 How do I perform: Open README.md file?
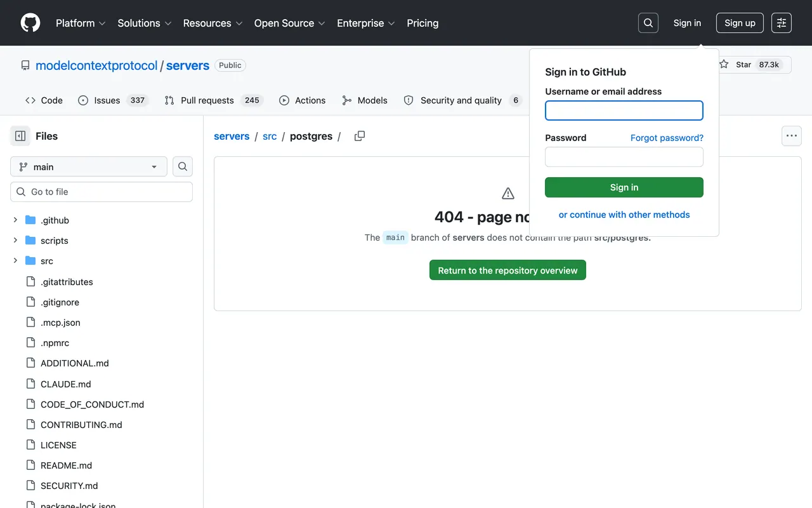point(66,465)
